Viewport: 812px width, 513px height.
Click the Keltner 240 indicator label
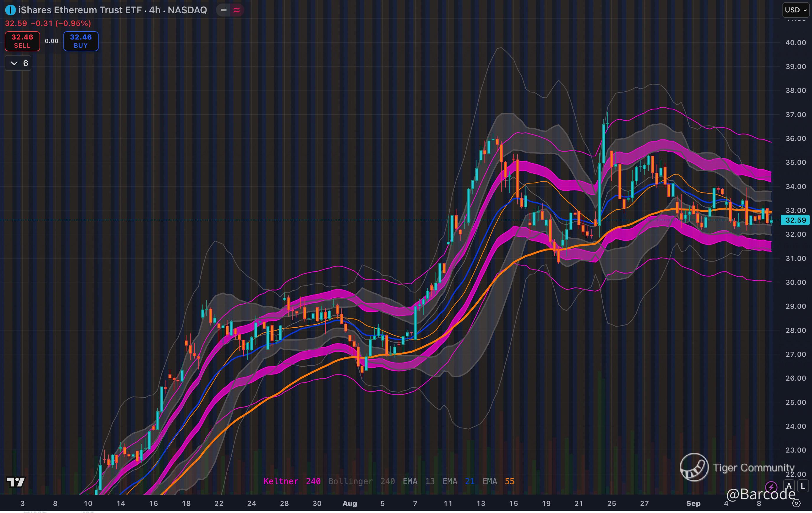(x=292, y=481)
